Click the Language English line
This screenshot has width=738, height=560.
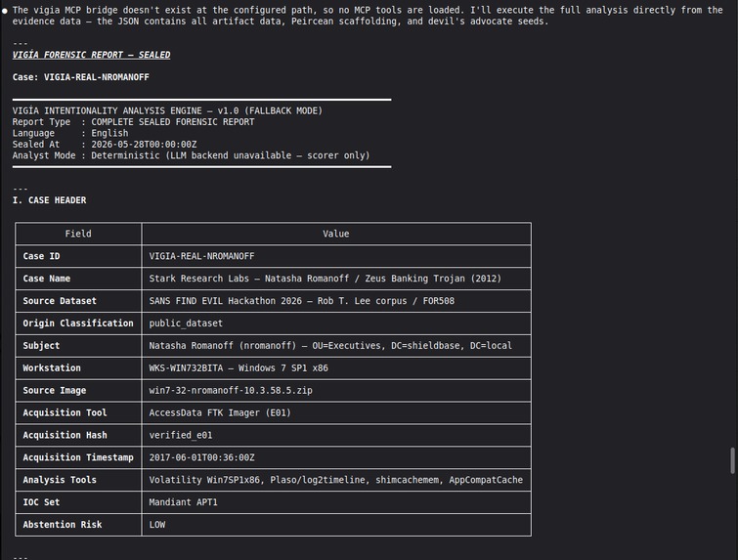[x=70, y=133]
